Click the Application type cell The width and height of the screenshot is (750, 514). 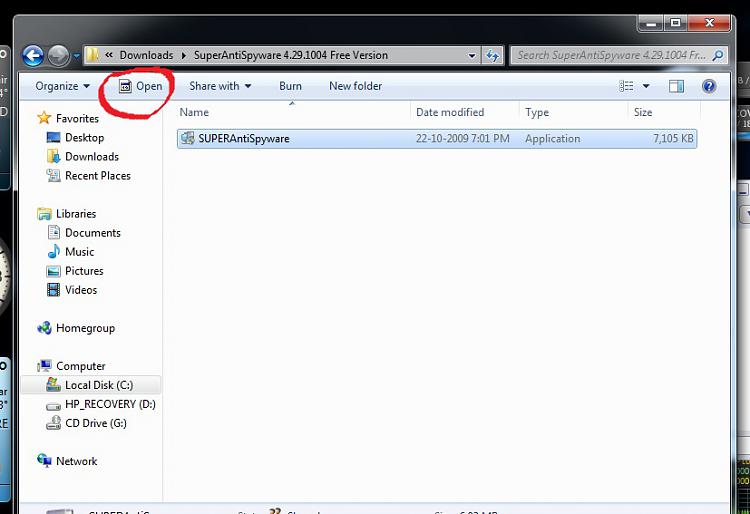pyautogui.click(x=552, y=139)
